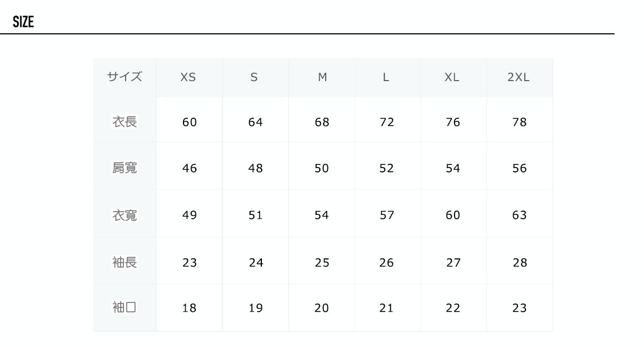Select the M column header

click(322, 77)
